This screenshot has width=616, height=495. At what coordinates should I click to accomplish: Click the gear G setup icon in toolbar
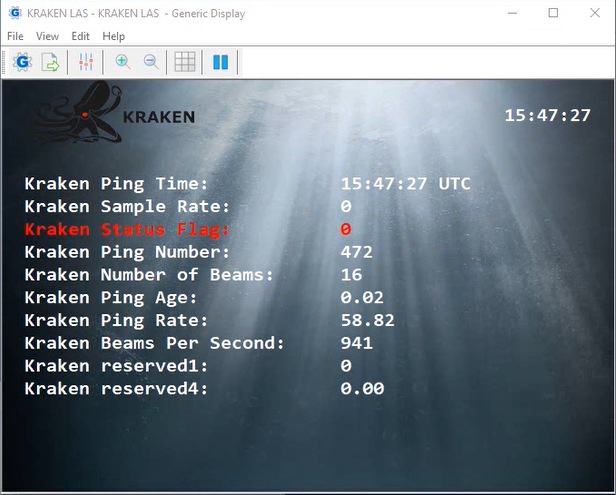[x=22, y=62]
